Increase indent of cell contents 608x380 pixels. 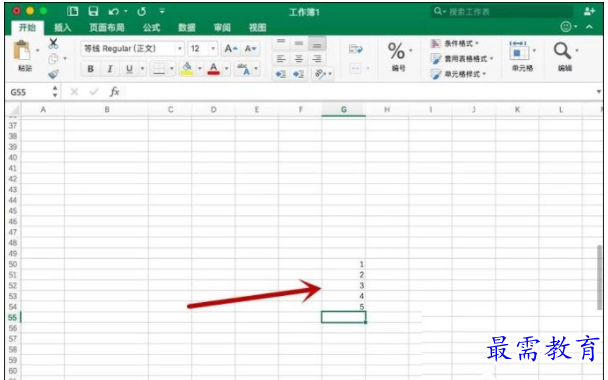298,74
